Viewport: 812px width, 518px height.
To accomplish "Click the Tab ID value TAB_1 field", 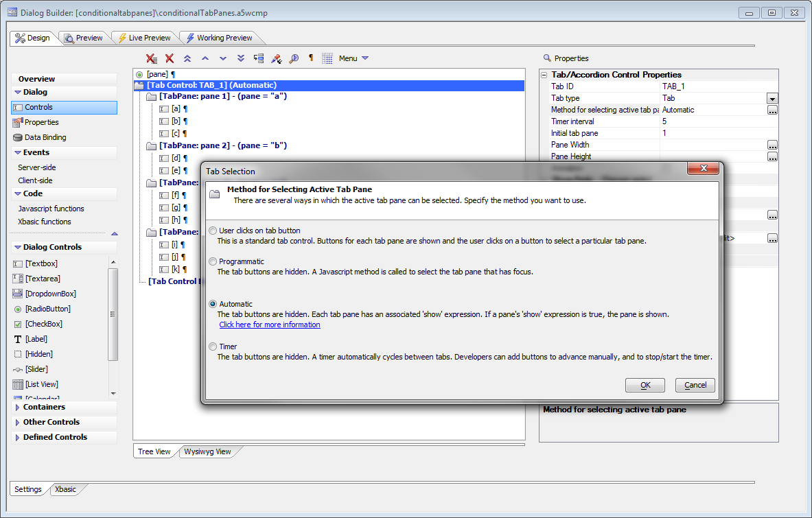I will coord(719,86).
